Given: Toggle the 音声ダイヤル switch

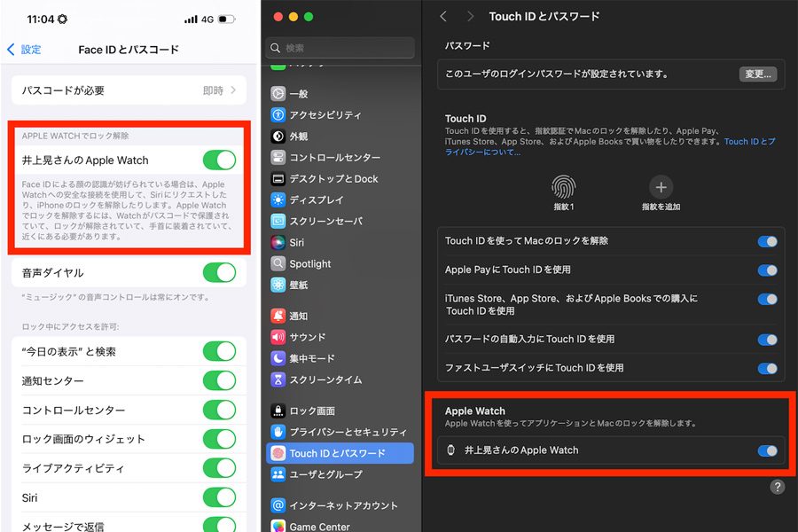Looking at the screenshot, I should pyautogui.click(x=219, y=272).
